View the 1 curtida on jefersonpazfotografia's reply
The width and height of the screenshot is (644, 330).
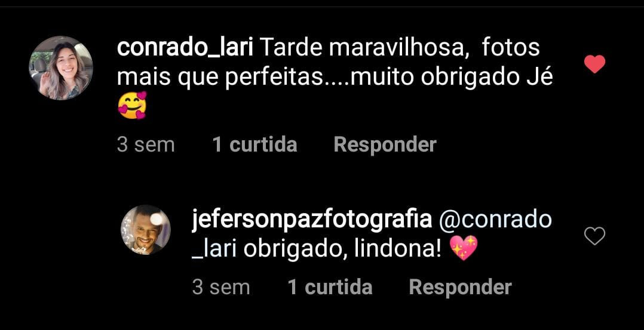click(x=330, y=287)
